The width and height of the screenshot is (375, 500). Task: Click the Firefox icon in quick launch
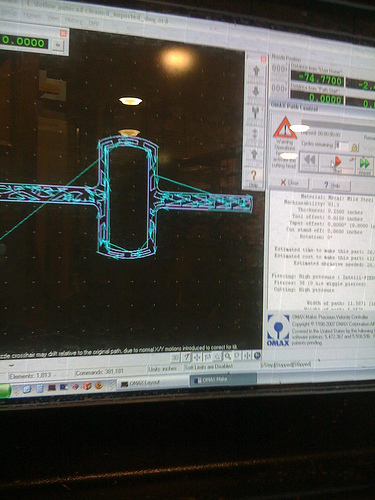tap(99, 386)
